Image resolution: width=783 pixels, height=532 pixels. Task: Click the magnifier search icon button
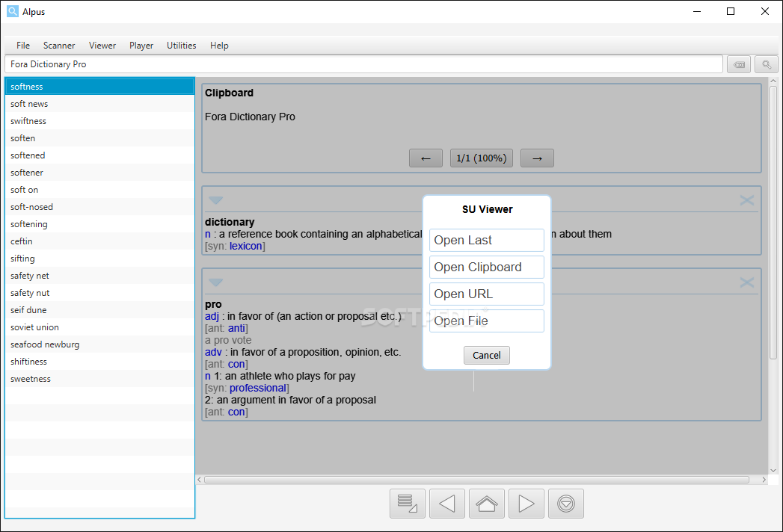[767, 64]
